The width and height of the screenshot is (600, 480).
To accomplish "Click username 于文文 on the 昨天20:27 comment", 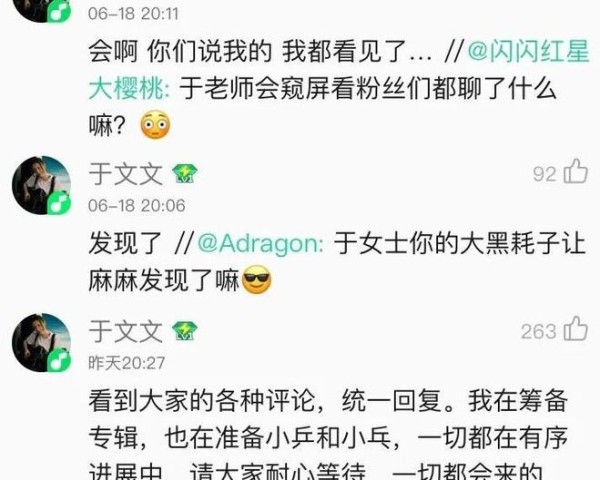I will coord(126,331).
